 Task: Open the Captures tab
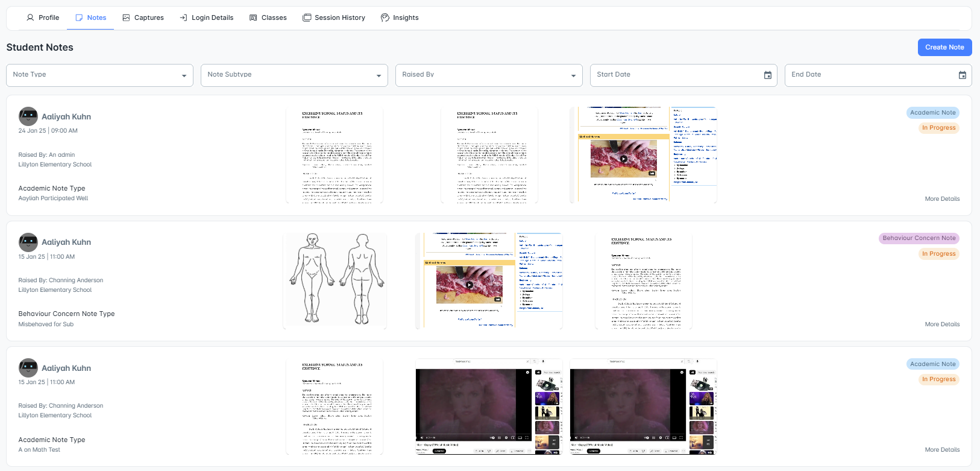(x=143, y=17)
